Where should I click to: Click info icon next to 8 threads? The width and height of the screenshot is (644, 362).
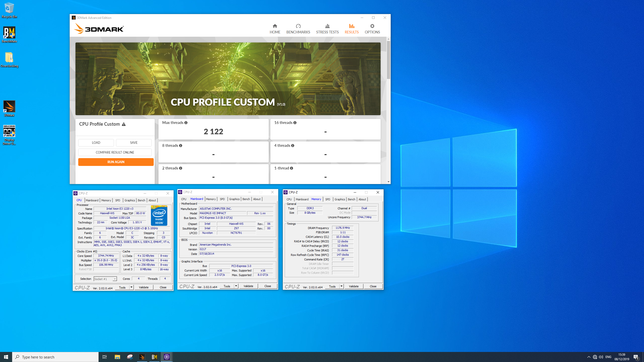click(181, 146)
